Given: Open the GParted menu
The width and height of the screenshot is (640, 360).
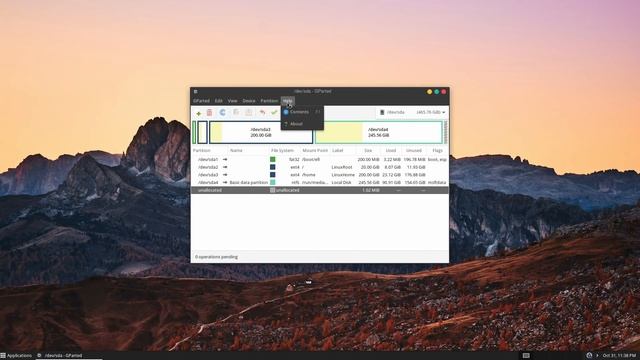Looking at the screenshot, I should [x=201, y=101].
